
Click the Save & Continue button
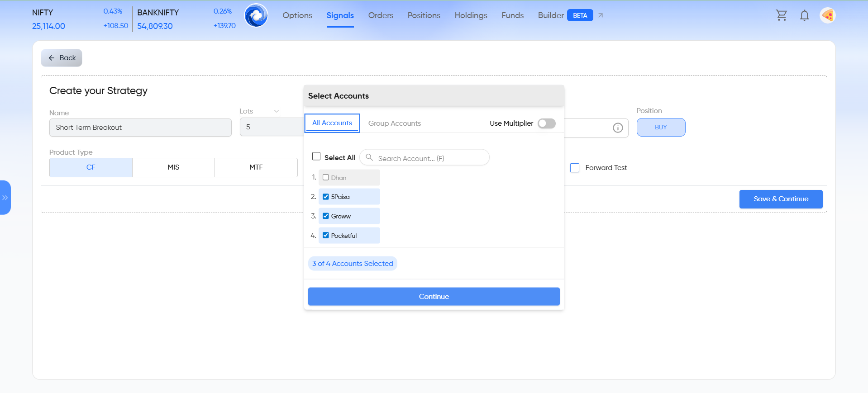(781, 199)
